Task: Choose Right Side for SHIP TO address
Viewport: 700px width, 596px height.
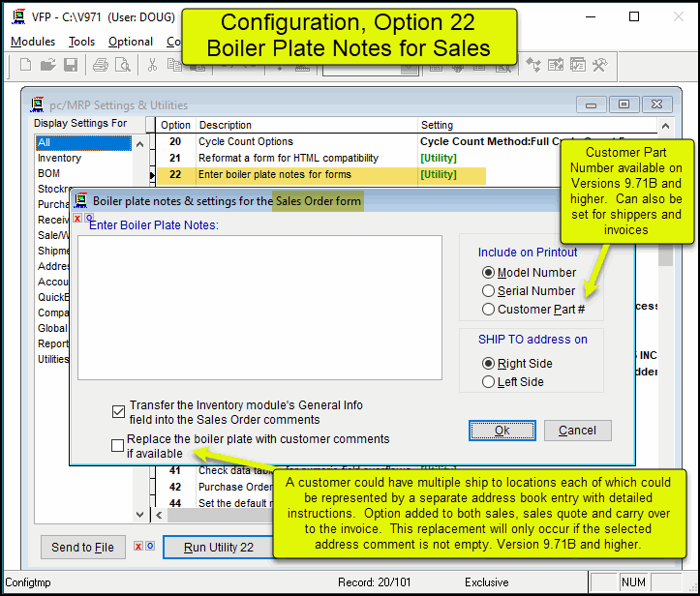Action: point(488,364)
